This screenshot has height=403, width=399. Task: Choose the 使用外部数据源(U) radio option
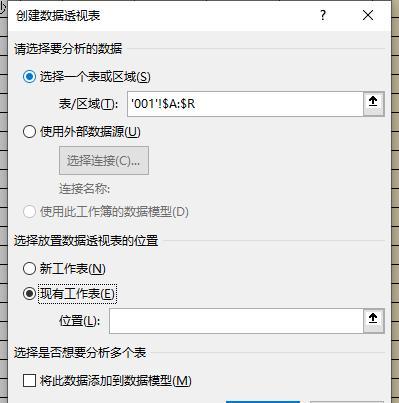tap(29, 132)
